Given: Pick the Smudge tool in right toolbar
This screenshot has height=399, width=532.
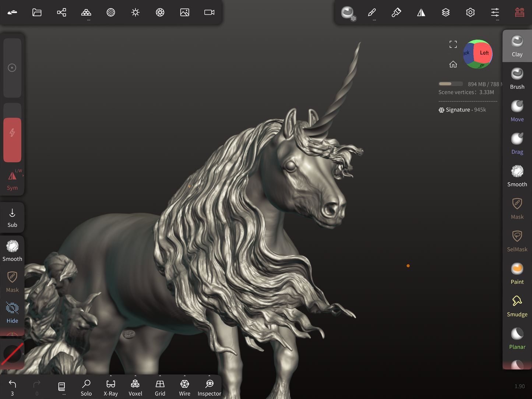Looking at the screenshot, I should tap(517, 306).
